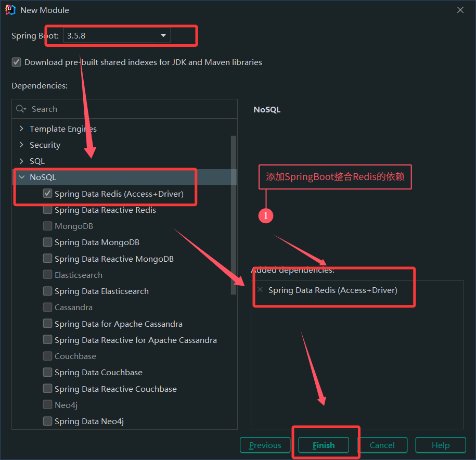Select Spring Data for Apache Cassandra item
Viewport: 476px width, 460px height.
(x=118, y=324)
